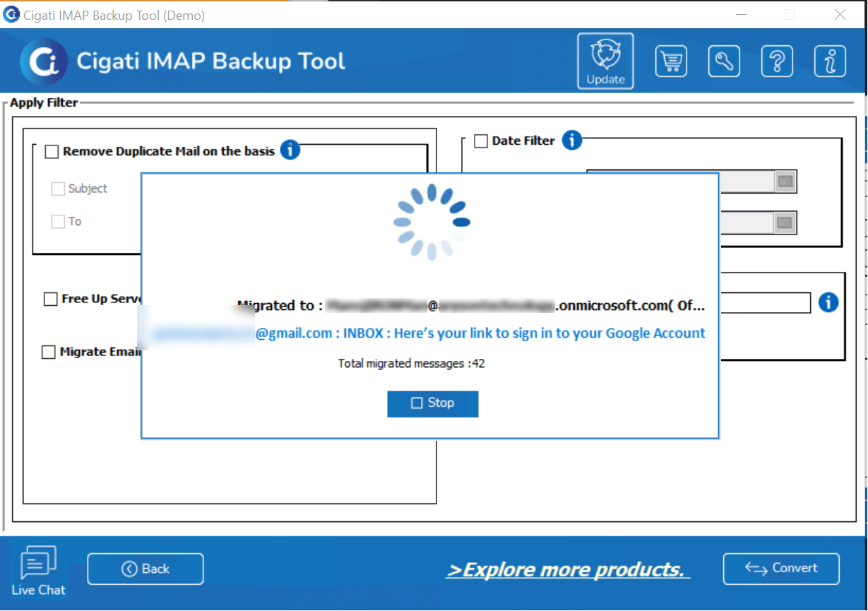Open the upper date picker calendar icon
Image resolution: width=868 pixels, height=611 pixels.
785,182
